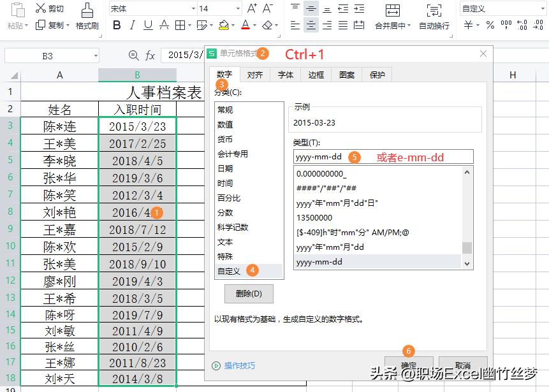The height and width of the screenshot is (392, 549).
Task: Click the decrease decimal places icon
Action: 538,26
